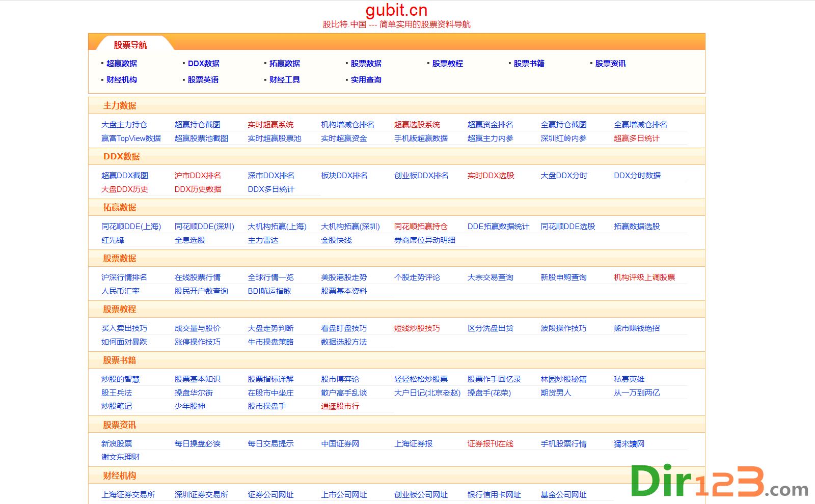Go to 股票资讯 in navigation
The image size is (815, 504).
tap(611, 64)
